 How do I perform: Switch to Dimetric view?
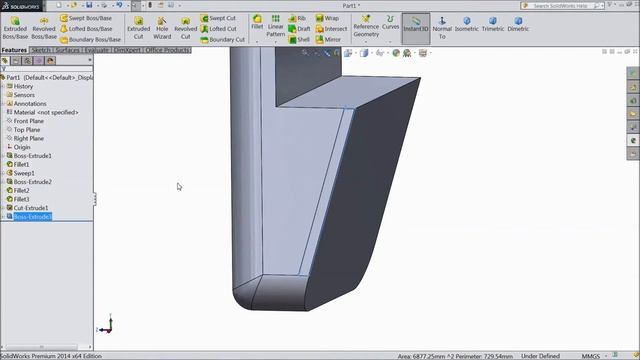click(x=518, y=24)
